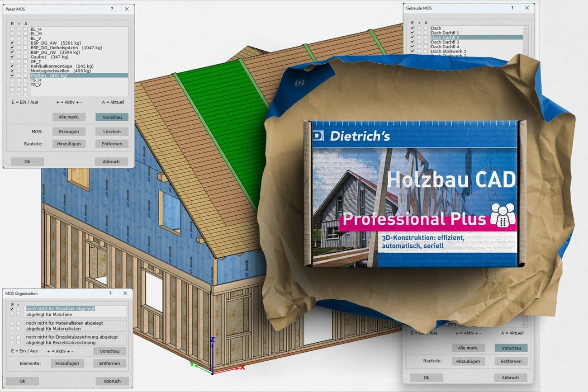Viewport: 588px width, 392px height.
Task: Click Elemente Entfernen in MOS Organisation
Action: [x=109, y=363]
